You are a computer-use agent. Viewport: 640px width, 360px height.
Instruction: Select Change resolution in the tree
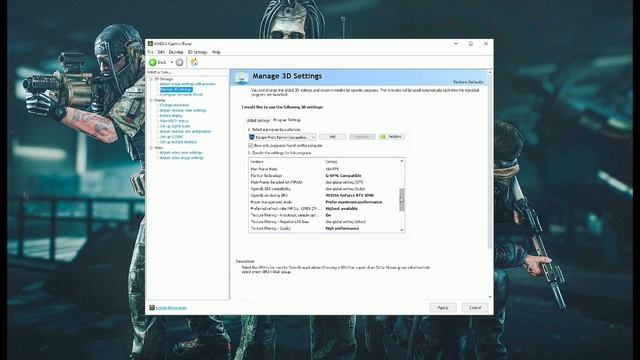174,105
